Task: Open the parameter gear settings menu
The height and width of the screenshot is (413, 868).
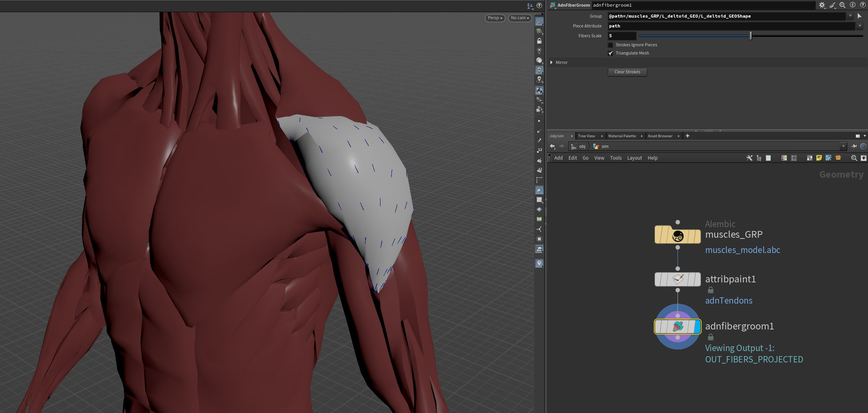Action: point(822,5)
